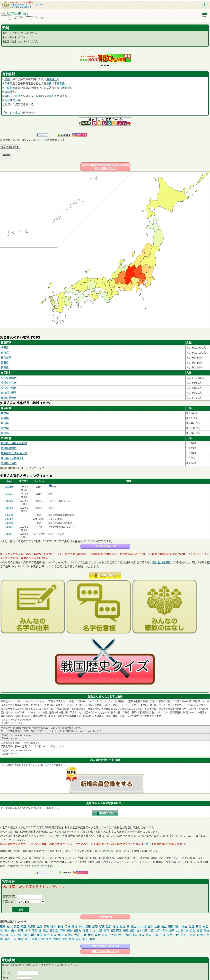Click the 情報求む button
Screen dimensions: 210x980
click(7, 155)
